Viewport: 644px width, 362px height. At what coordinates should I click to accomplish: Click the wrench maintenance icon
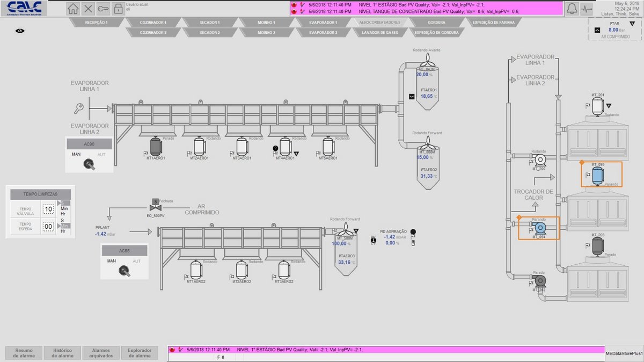(x=79, y=109)
